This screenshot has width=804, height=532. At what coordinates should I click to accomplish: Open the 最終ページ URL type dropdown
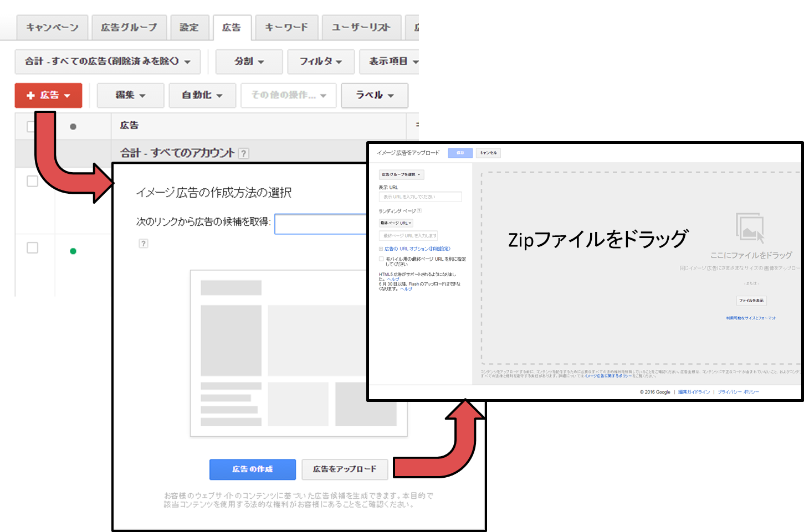[x=396, y=223]
